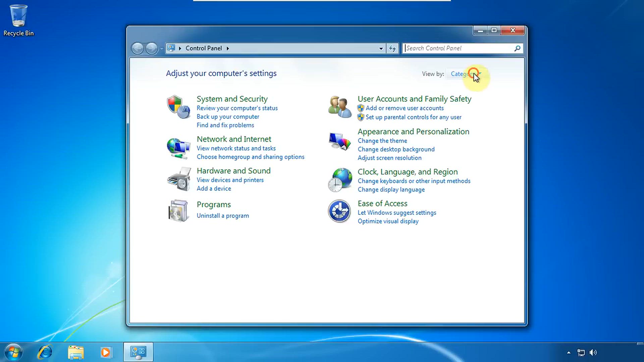This screenshot has width=644, height=362.
Task: Open the Ease of Access heading
Action: 382,203
